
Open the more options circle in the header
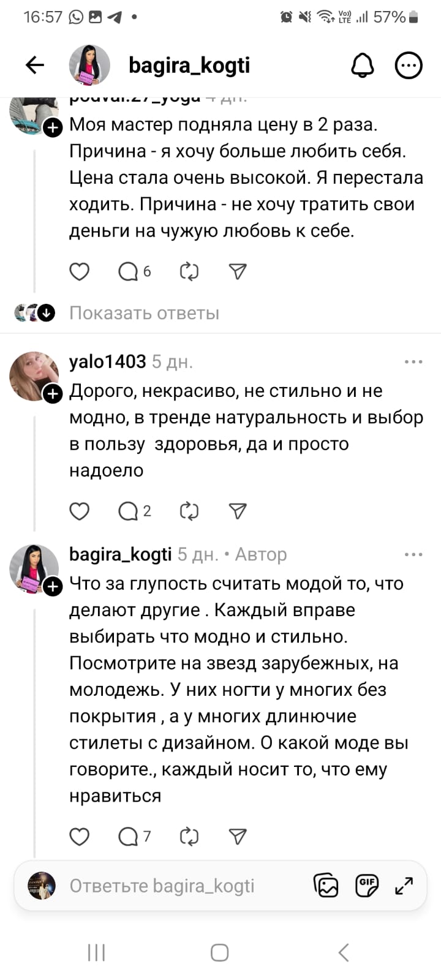pyautogui.click(x=409, y=65)
